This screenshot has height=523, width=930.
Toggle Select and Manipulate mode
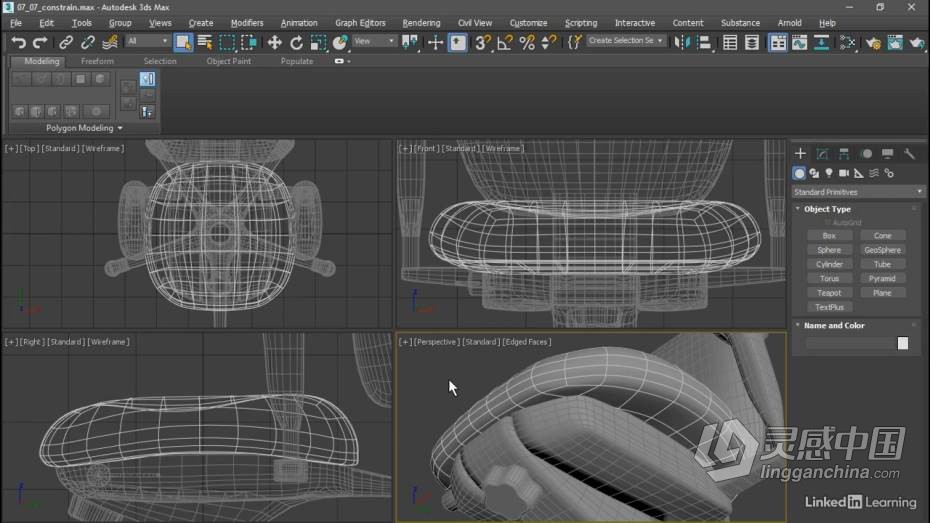point(435,42)
